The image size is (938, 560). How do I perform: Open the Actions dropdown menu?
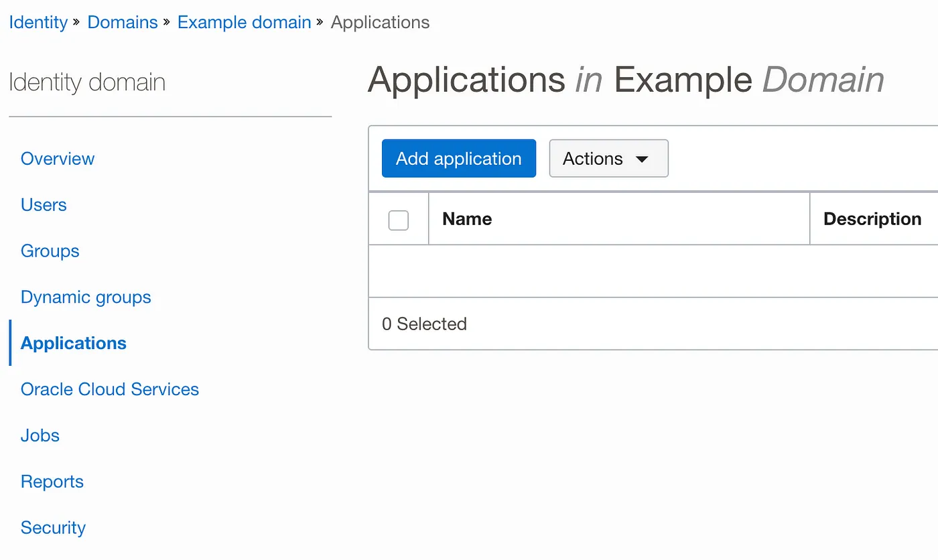click(608, 159)
